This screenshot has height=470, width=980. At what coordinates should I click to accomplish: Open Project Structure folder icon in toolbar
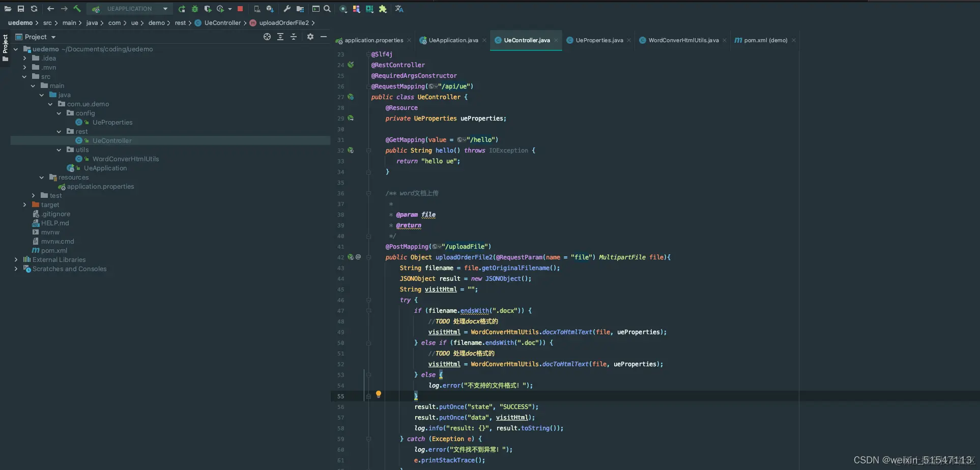point(300,9)
